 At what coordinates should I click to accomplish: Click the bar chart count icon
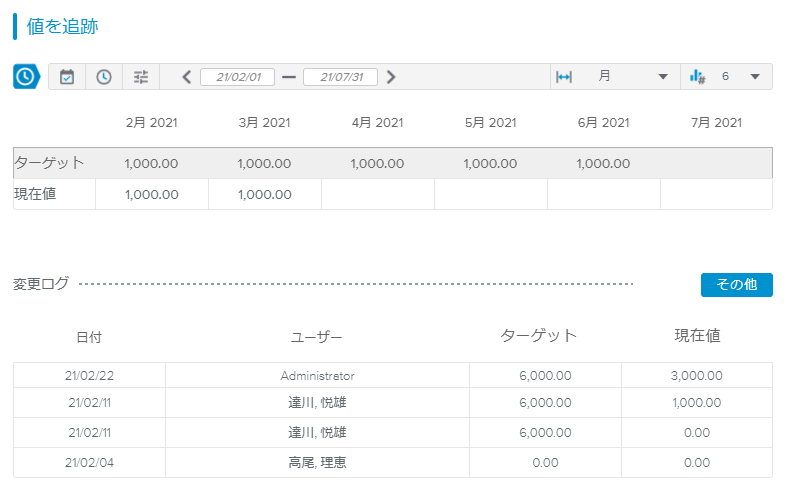coord(698,77)
